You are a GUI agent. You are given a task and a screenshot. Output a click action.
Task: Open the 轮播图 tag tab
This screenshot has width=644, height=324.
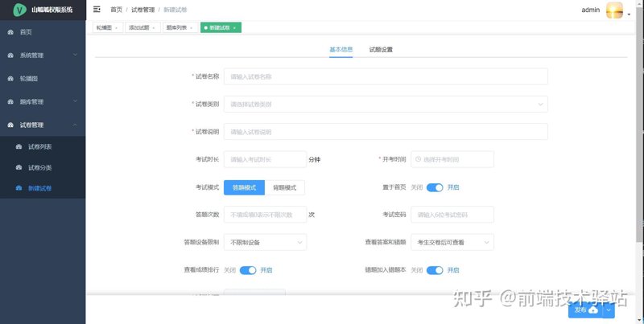(108, 27)
